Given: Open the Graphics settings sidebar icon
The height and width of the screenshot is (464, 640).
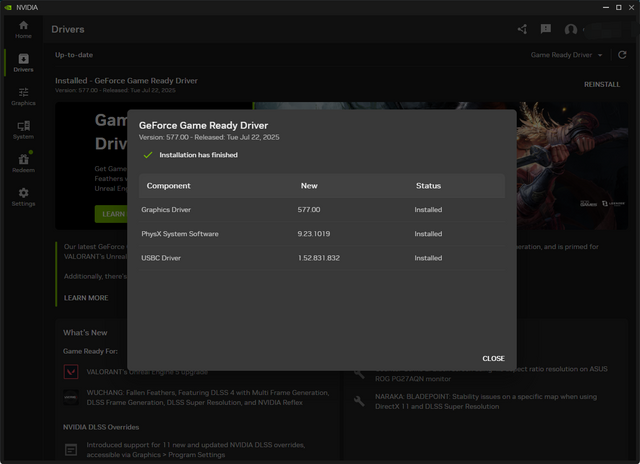Looking at the screenshot, I should click(x=23, y=96).
